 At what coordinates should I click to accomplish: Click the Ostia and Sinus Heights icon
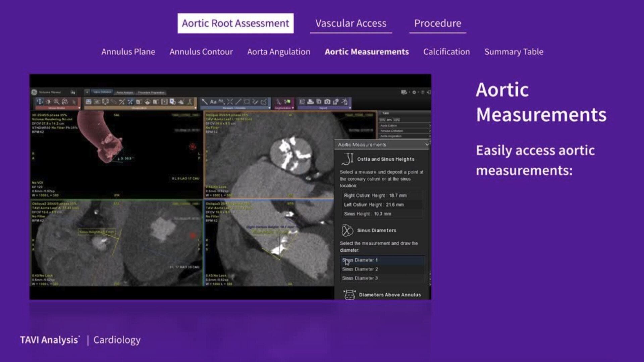[x=347, y=159]
